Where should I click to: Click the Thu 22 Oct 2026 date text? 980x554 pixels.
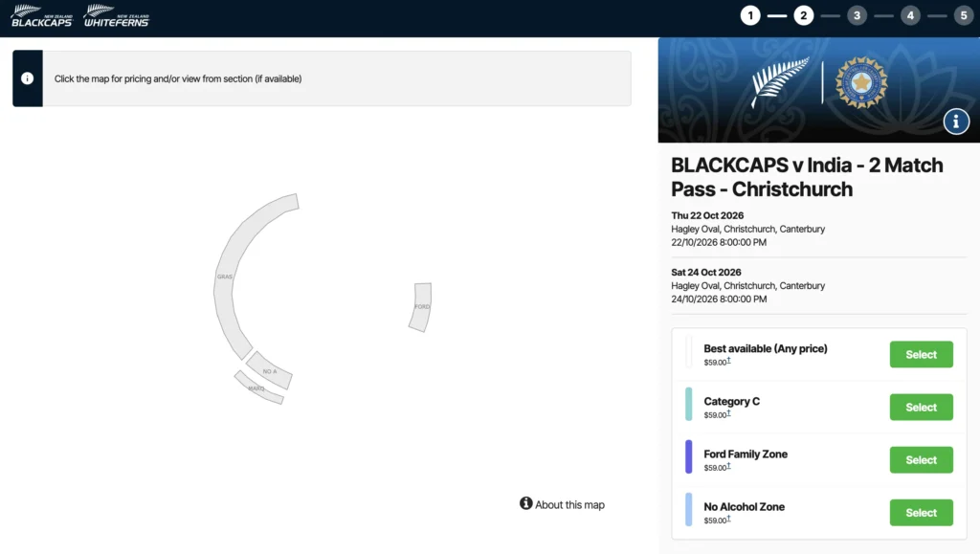coord(707,215)
